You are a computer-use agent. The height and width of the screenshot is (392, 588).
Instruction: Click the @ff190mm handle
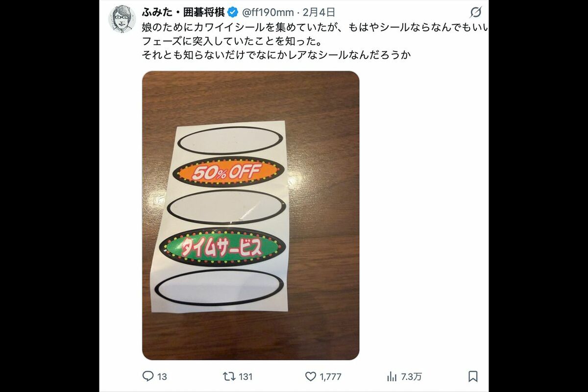point(268,12)
